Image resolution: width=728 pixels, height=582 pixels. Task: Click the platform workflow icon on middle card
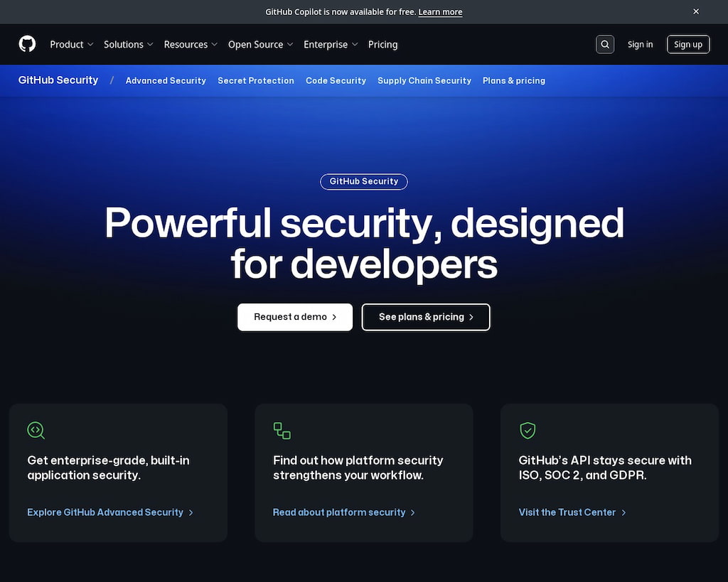(282, 430)
